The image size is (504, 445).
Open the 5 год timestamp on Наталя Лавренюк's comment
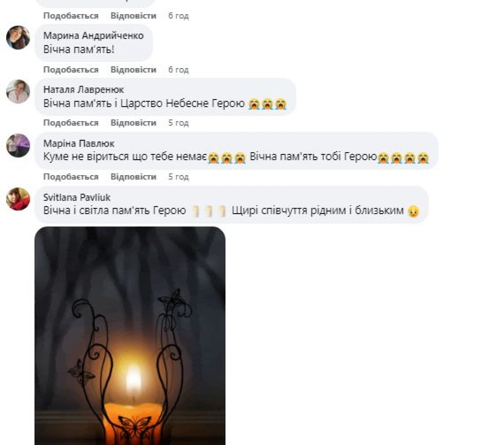(x=178, y=123)
